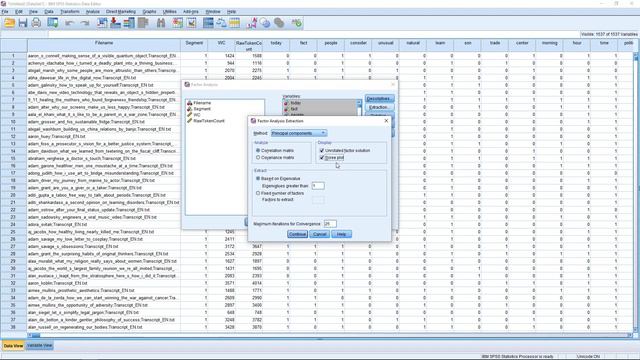Select WC in the Factor Analysis source list
The height and width of the screenshot is (360, 640).
point(197,115)
